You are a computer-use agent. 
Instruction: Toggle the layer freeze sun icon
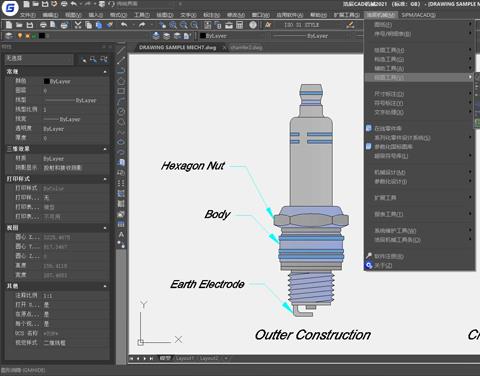point(28,36)
